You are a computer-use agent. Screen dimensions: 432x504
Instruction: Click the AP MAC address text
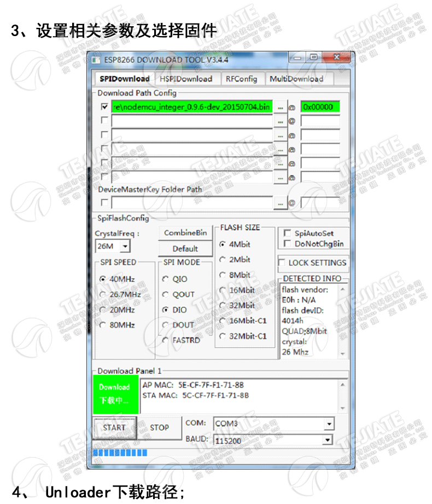click(193, 385)
